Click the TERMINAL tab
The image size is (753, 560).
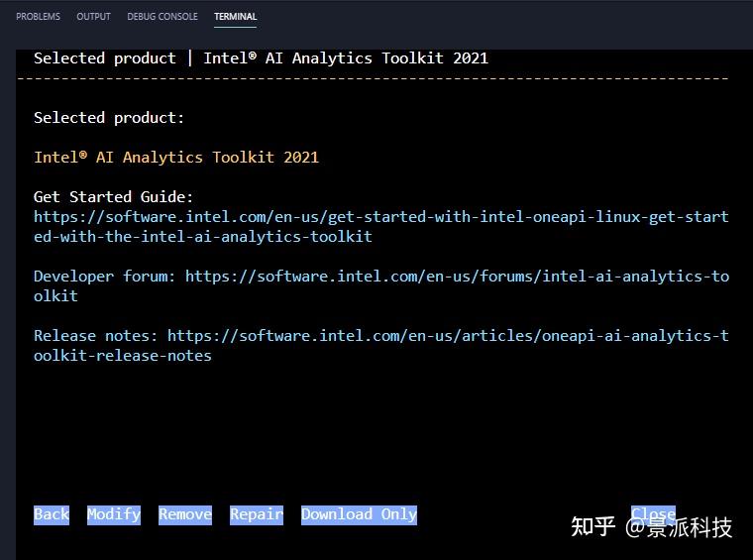235,17
